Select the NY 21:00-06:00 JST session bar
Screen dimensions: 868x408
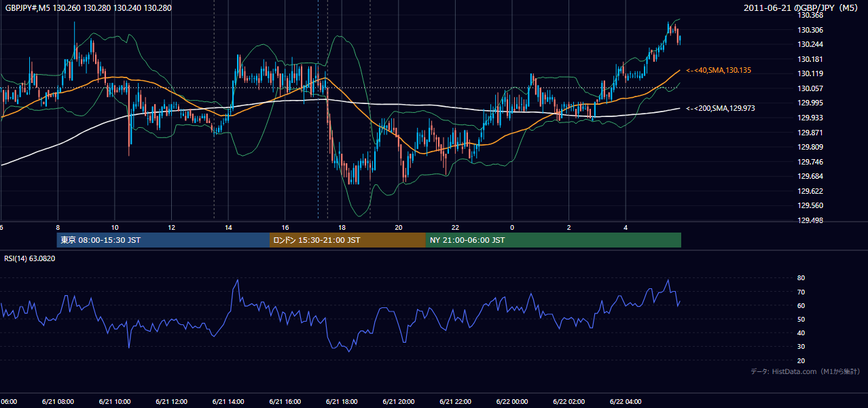[x=554, y=240]
